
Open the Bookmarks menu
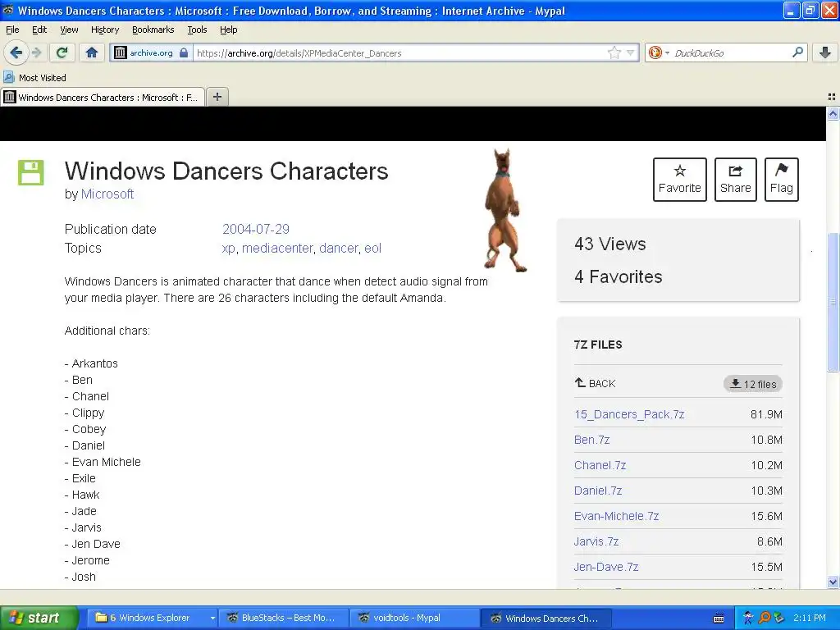pyautogui.click(x=153, y=30)
